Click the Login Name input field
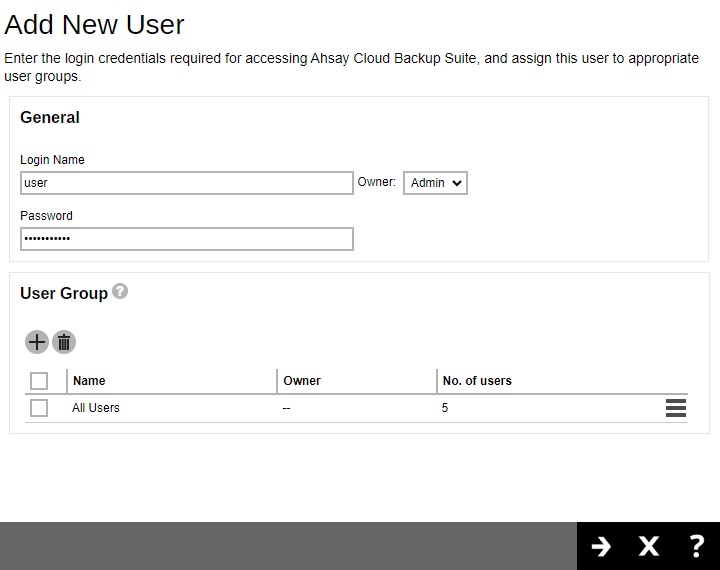This screenshot has height=570, width=720. coord(186,183)
